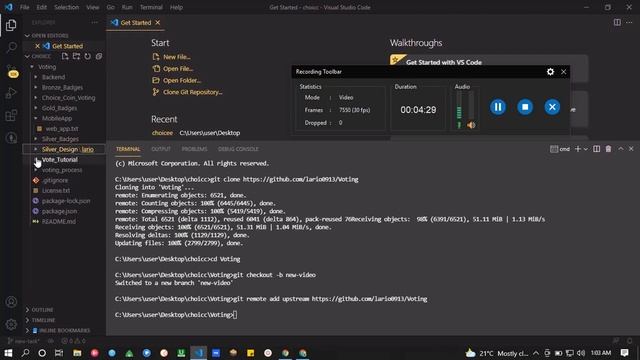640x360 pixels.
Task: Select the .gitignore file
Action: click(56, 180)
